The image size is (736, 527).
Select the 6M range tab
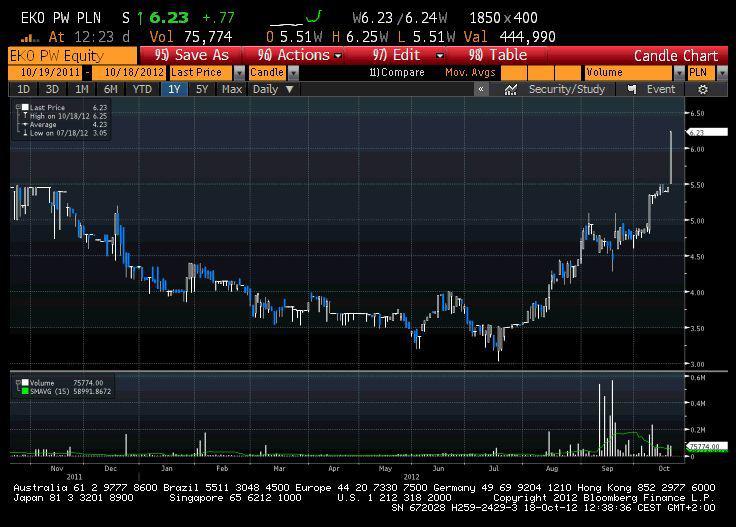click(x=111, y=89)
